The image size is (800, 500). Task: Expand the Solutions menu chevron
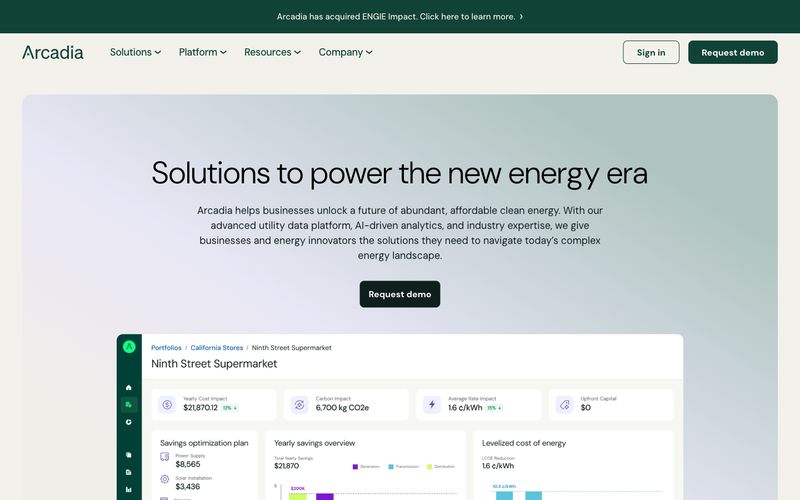[158, 52]
